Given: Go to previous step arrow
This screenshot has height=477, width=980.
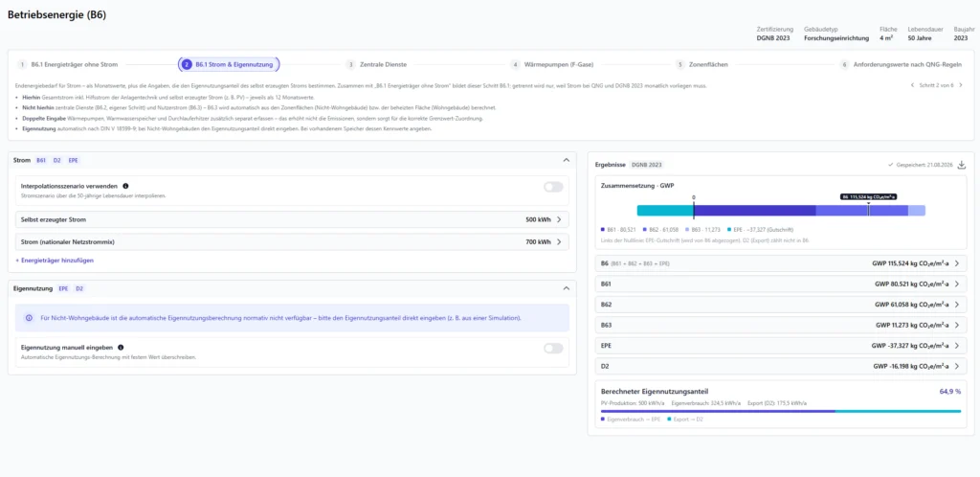Looking at the screenshot, I should pos(912,85).
